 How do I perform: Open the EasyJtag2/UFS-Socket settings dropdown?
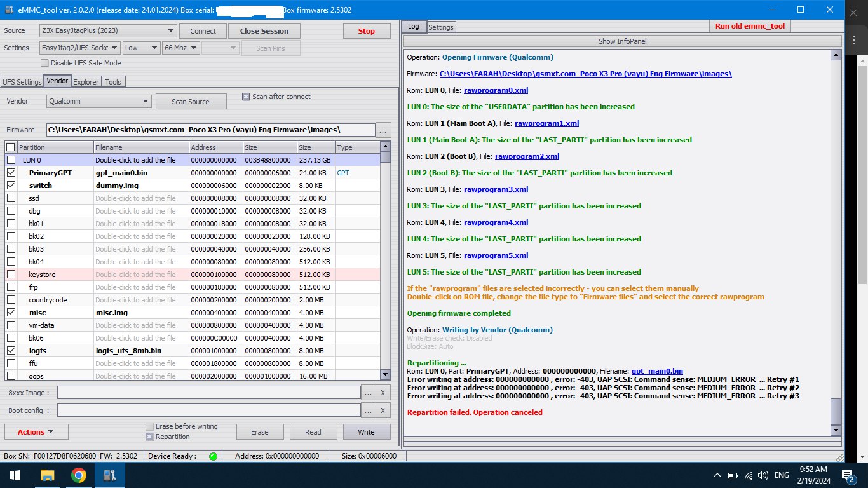tap(79, 48)
